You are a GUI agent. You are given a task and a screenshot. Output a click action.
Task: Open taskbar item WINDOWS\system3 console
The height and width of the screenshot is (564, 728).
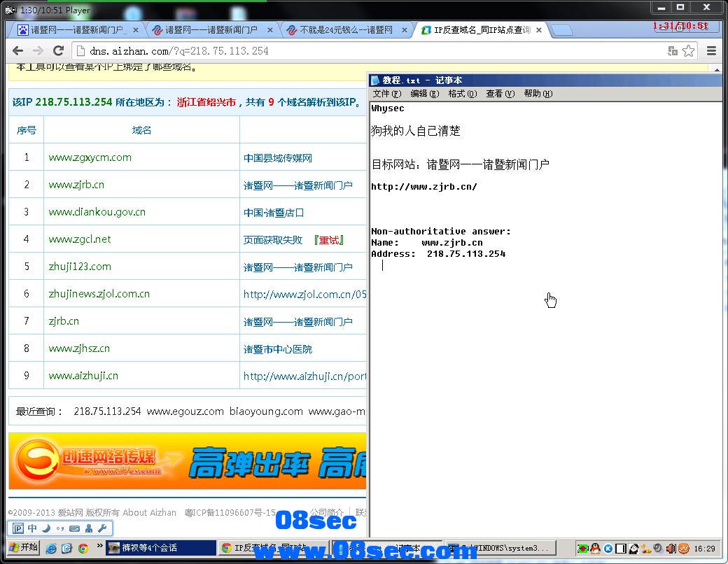click(x=500, y=548)
